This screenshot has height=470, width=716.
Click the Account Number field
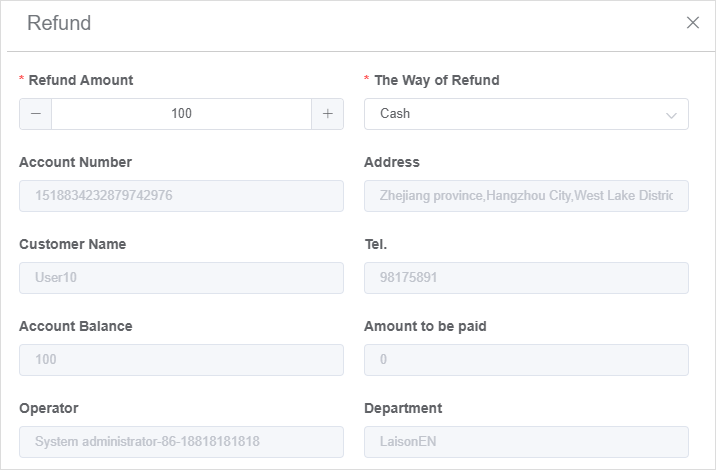181,196
